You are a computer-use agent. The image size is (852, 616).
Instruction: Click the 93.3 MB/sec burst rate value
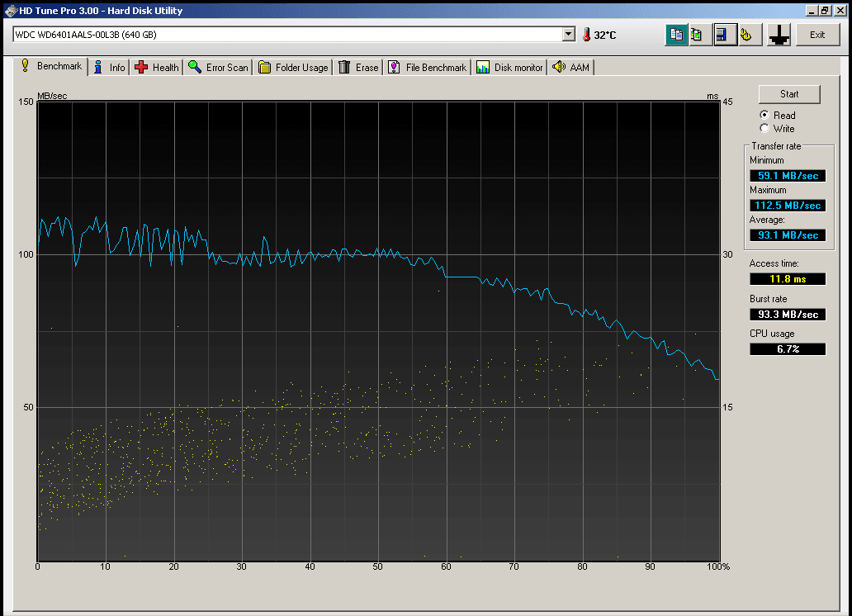point(788,315)
